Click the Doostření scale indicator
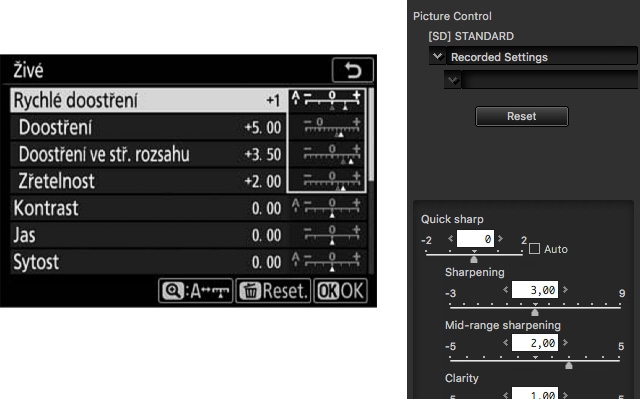640x399 pixels. (332, 127)
